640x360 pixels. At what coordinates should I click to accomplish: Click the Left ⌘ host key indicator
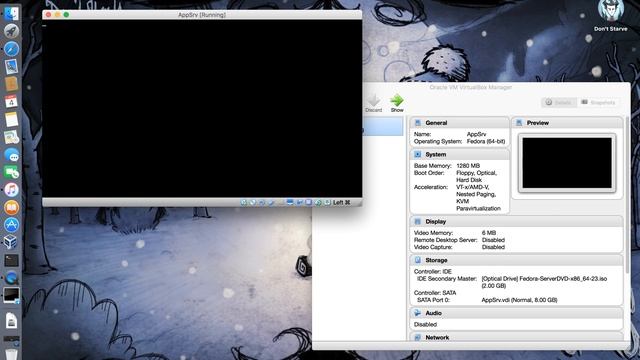tap(342, 202)
